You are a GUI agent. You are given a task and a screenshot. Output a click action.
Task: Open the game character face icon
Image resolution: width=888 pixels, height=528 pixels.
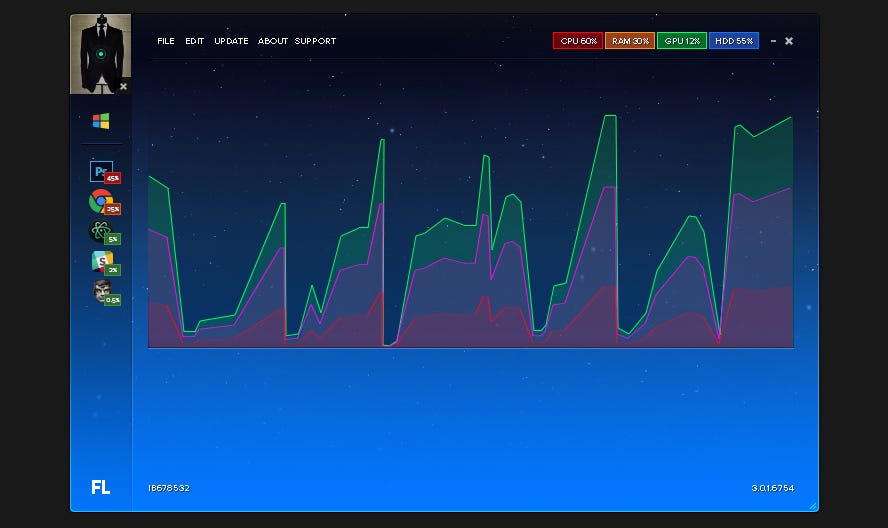click(x=103, y=291)
